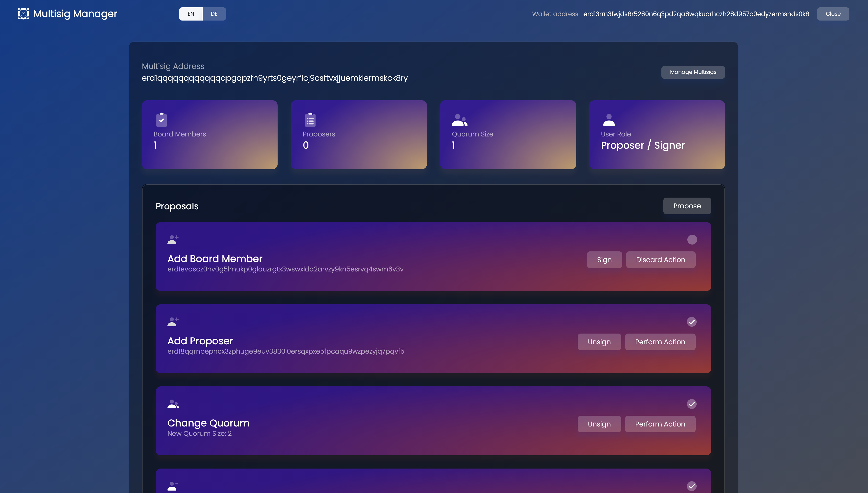Click the Proposers stat card icon
This screenshot has height=493, width=868.
click(310, 119)
